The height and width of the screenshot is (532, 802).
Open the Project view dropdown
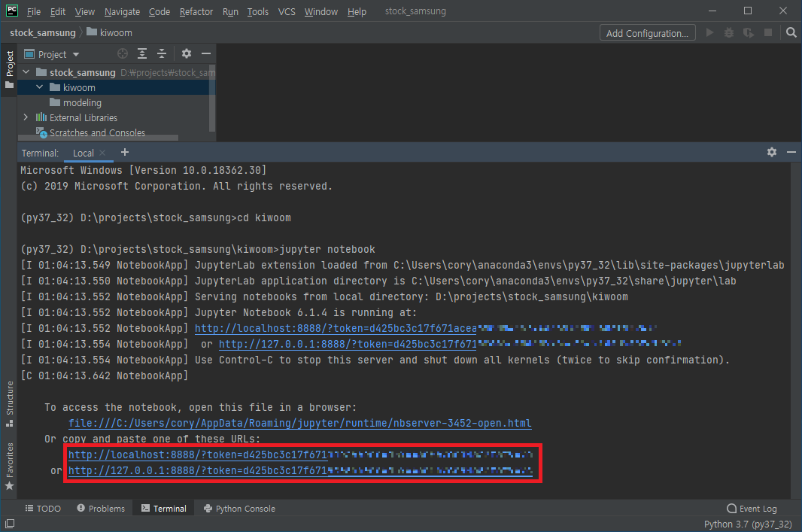coord(52,54)
